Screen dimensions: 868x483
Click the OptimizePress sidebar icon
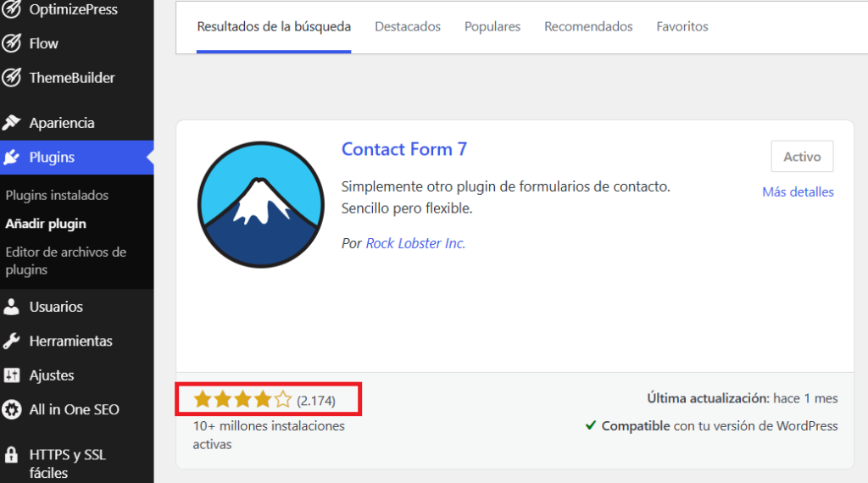[11, 8]
